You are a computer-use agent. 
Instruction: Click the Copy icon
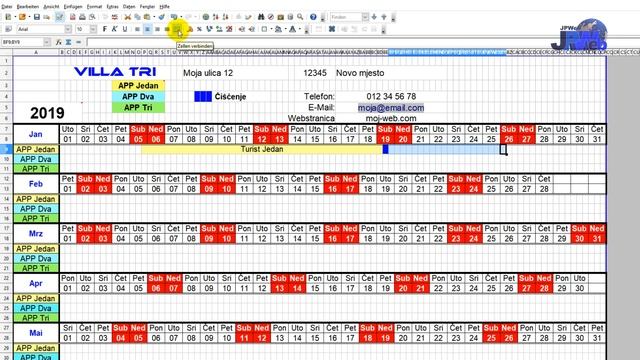(138, 17)
